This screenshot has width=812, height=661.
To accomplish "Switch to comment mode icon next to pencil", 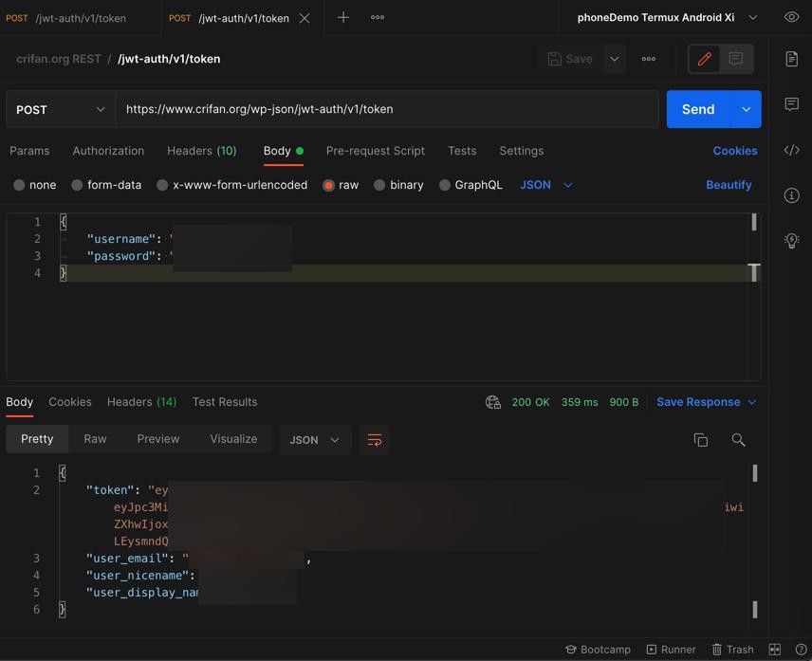I will 735,59.
